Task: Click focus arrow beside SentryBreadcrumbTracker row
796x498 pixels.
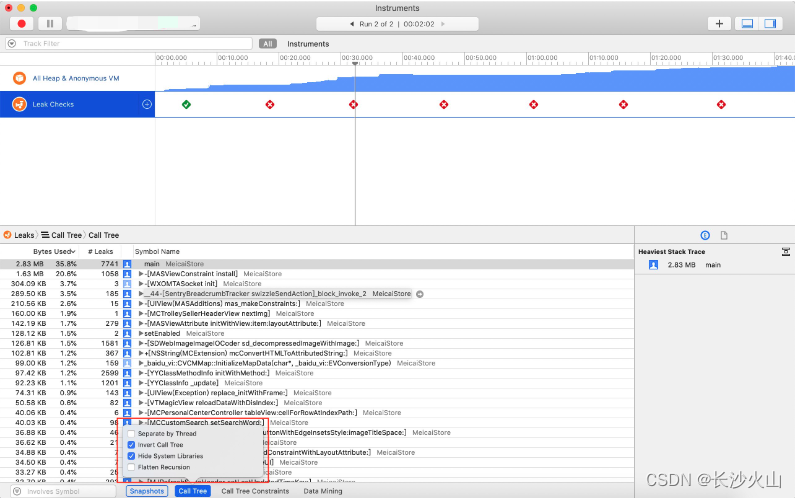Action: [x=420, y=294]
